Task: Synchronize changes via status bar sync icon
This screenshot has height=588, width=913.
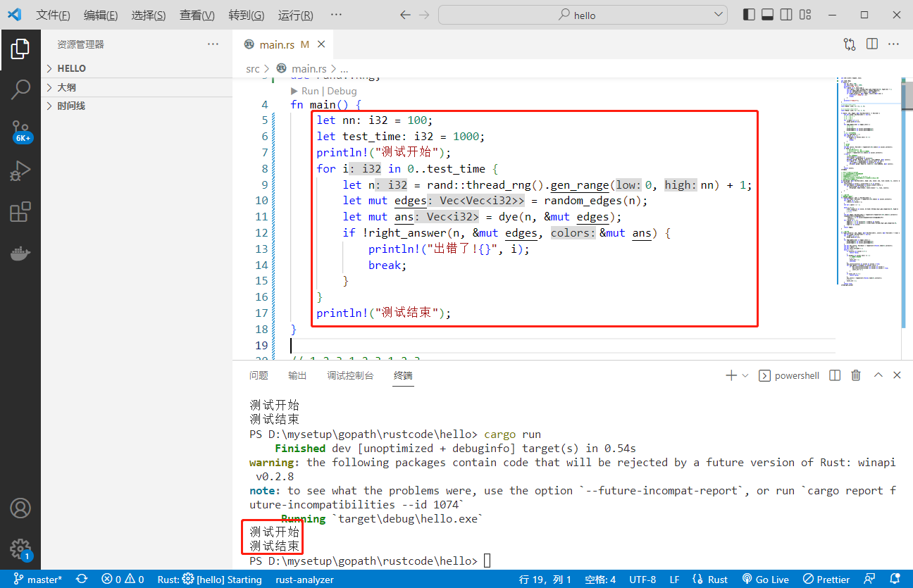Action: coord(82,579)
